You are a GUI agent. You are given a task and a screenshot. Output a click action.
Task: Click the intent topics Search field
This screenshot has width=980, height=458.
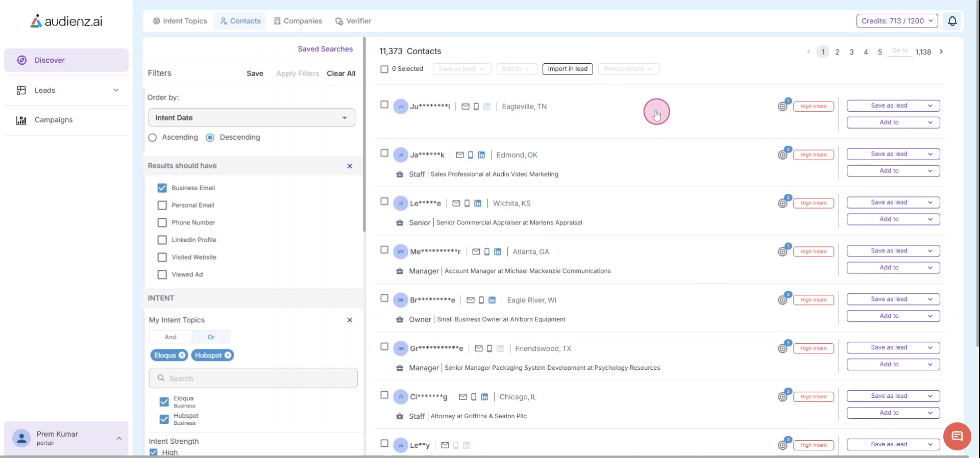(x=253, y=378)
